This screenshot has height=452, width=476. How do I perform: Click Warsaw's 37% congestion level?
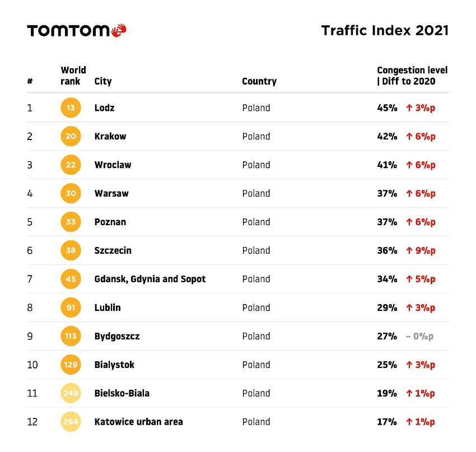pyautogui.click(x=387, y=194)
